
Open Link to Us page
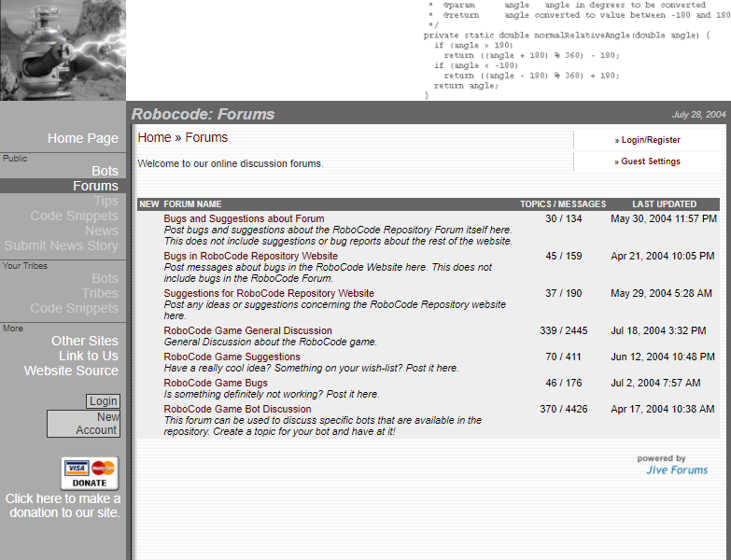pyautogui.click(x=89, y=356)
